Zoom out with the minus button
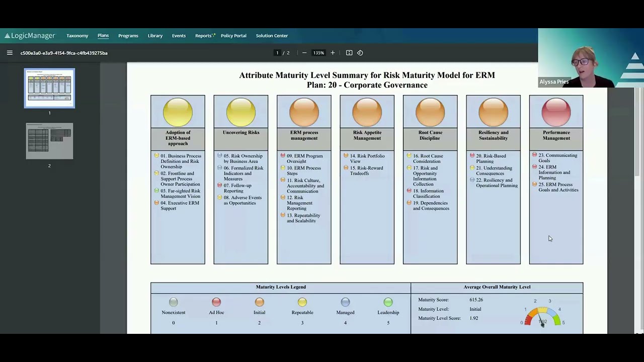644x362 pixels. click(304, 53)
